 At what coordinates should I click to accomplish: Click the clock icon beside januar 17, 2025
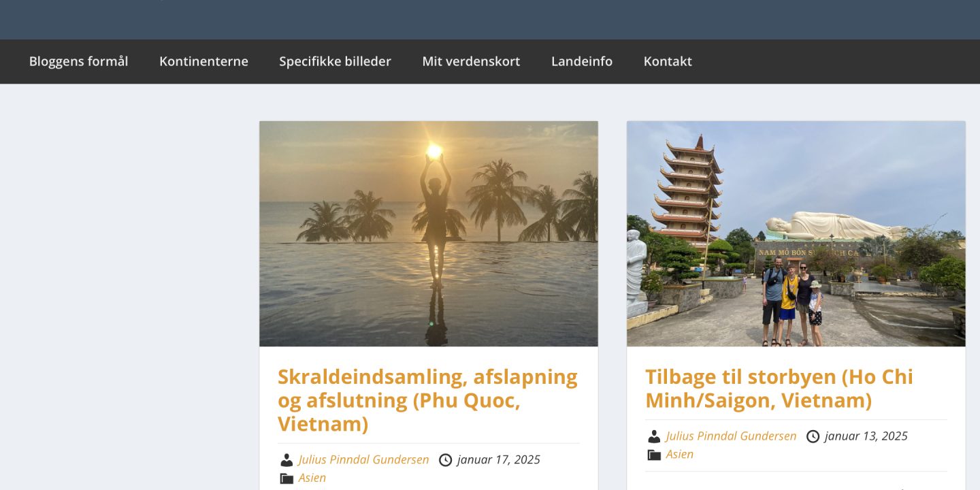click(x=445, y=460)
